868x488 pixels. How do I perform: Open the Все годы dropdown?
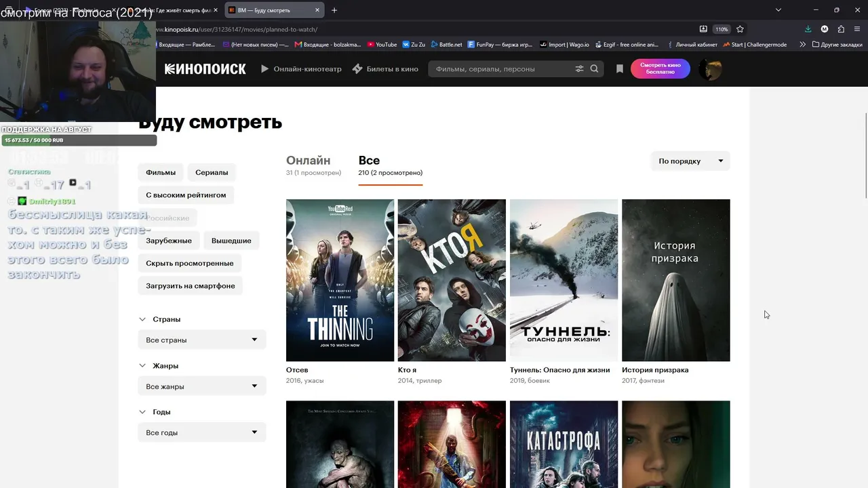(202, 432)
